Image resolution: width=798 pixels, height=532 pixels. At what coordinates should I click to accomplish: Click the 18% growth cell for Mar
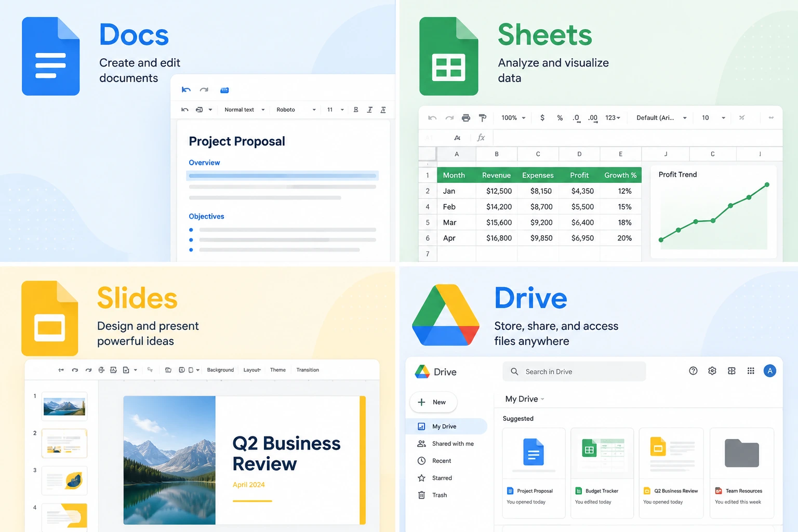[x=621, y=222]
